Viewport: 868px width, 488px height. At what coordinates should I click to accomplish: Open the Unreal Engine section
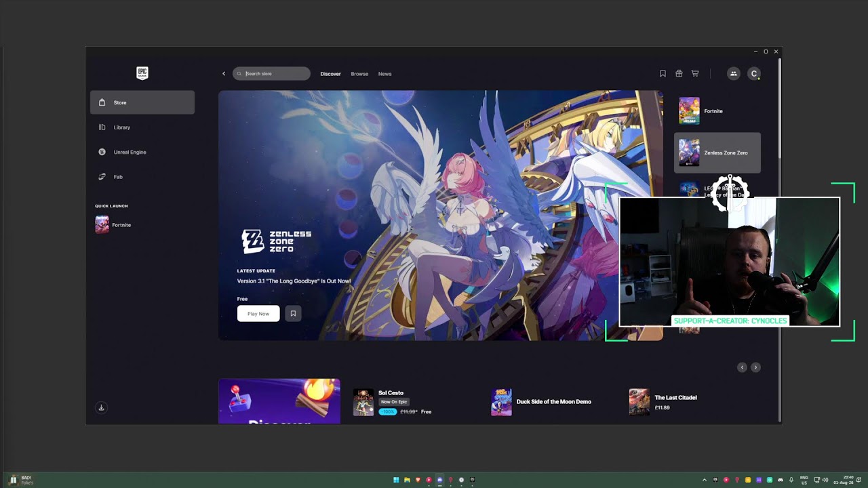[x=142, y=152]
